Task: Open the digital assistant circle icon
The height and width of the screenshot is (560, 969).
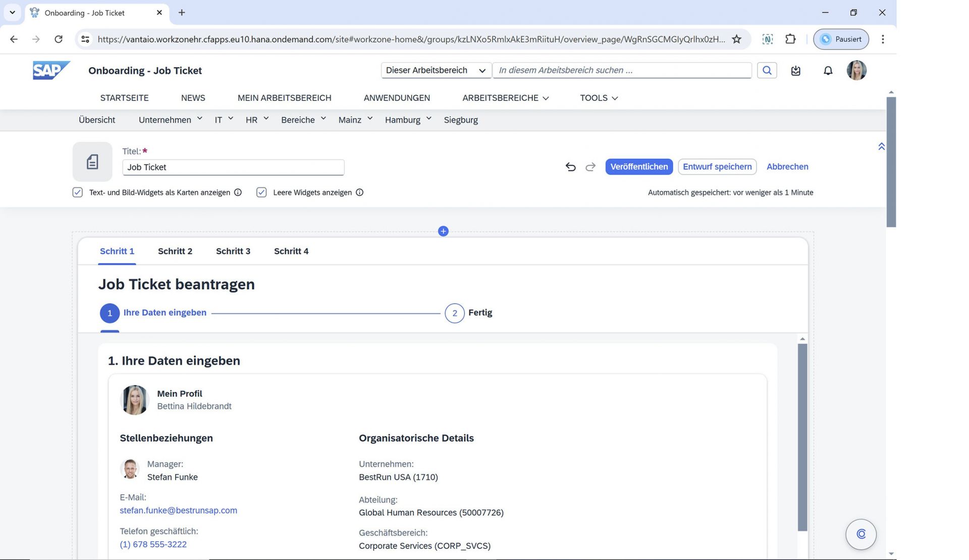Action: 860,534
